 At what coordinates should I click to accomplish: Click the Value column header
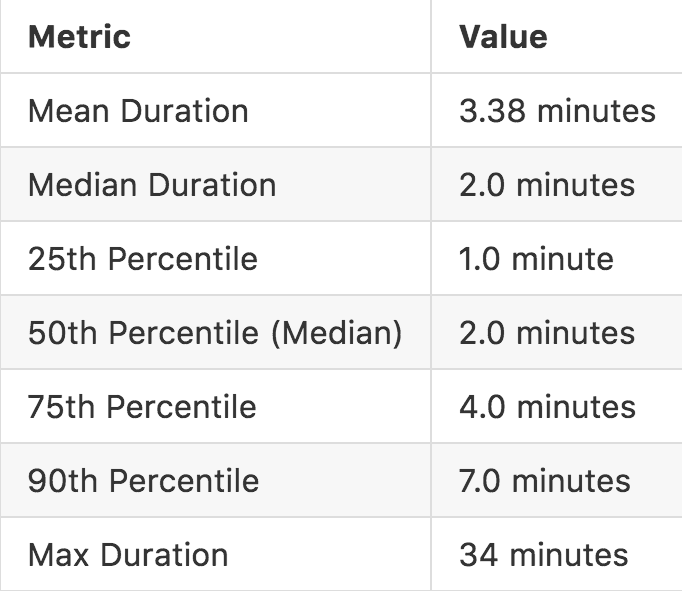coord(503,37)
